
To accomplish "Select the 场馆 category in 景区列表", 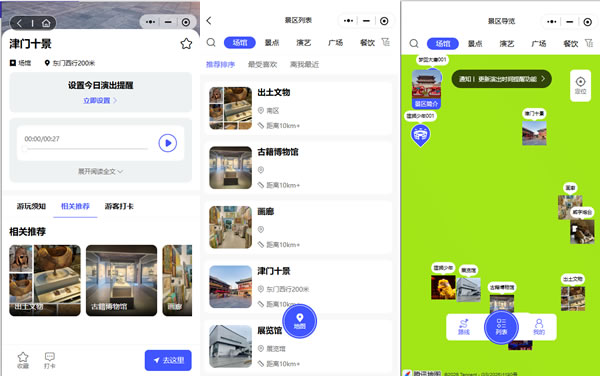I will coord(240,42).
